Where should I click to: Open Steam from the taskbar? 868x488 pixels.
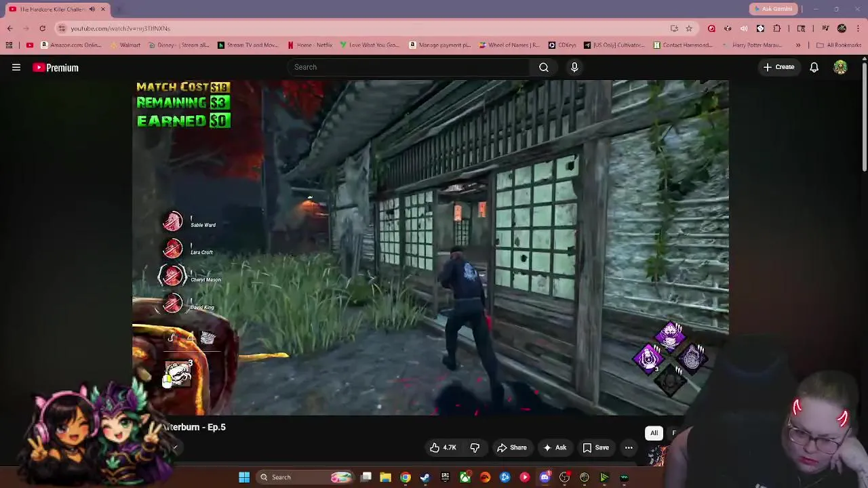(x=425, y=477)
